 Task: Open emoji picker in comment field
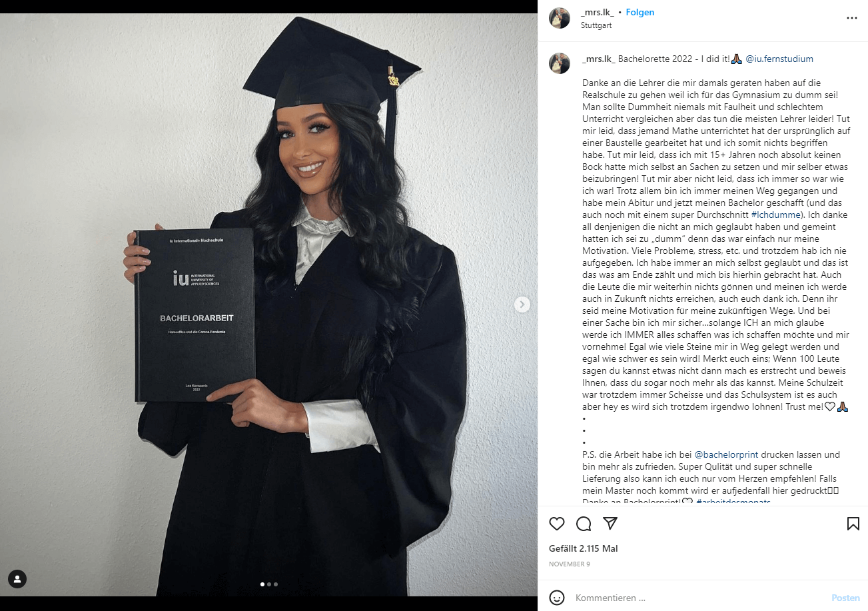pyautogui.click(x=557, y=597)
